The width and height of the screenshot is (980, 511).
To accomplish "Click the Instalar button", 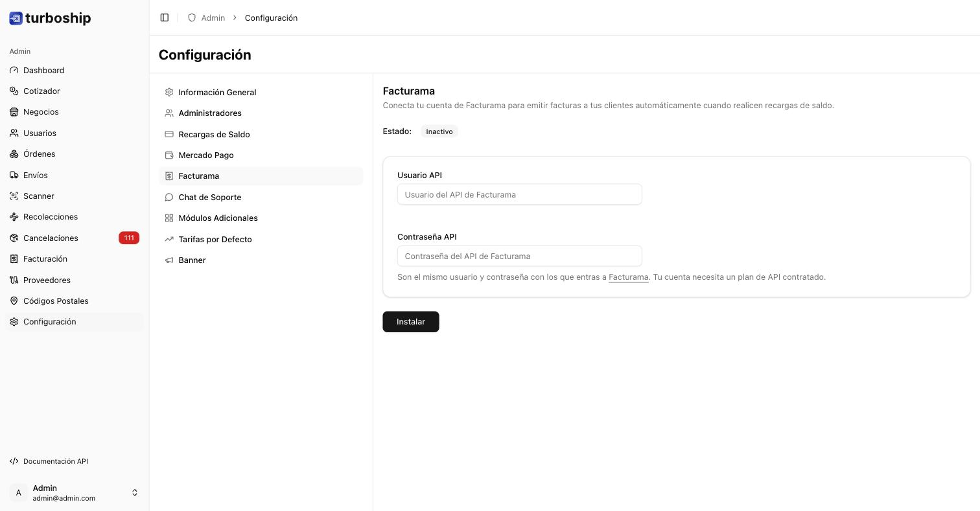I will point(411,322).
